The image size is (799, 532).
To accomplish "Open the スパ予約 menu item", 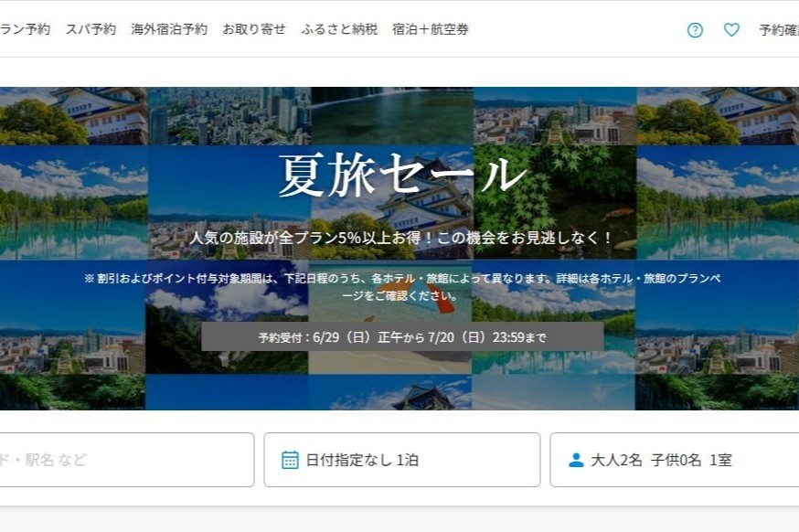I will pos(91,29).
